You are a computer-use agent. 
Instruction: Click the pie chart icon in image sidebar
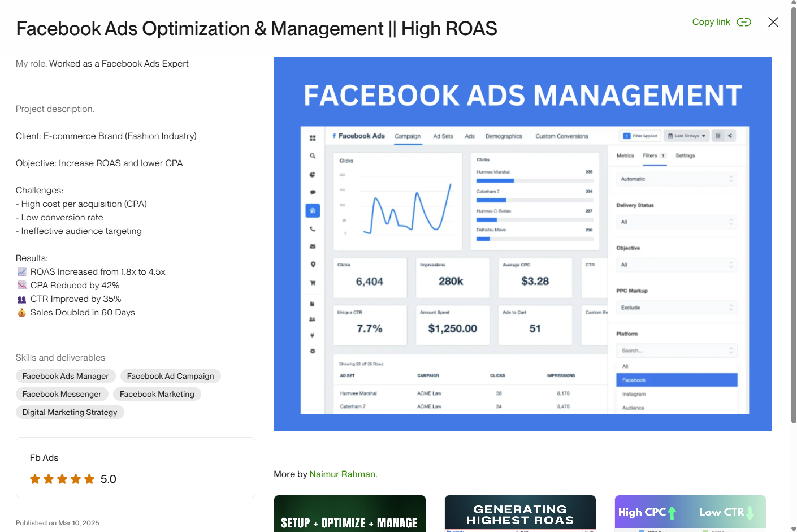coord(313,175)
